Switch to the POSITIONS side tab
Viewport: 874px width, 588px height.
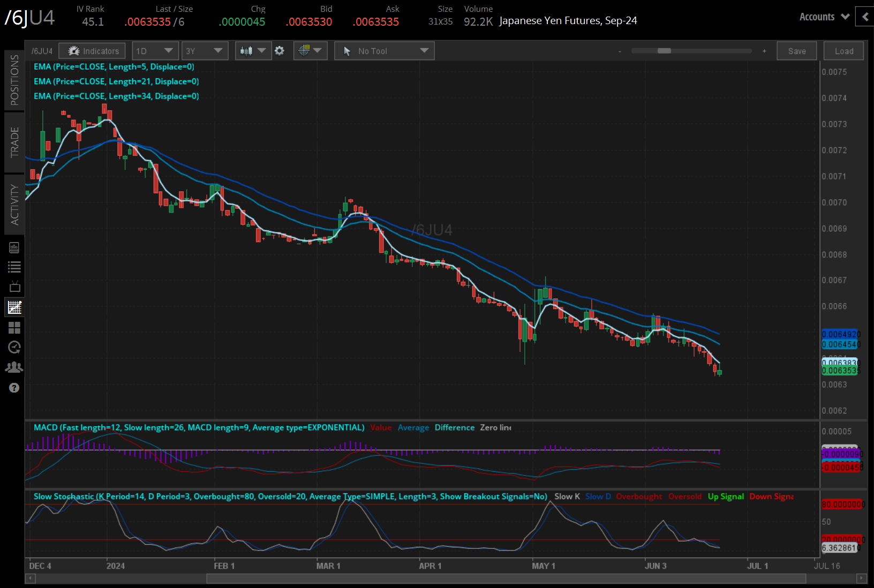[x=14, y=80]
